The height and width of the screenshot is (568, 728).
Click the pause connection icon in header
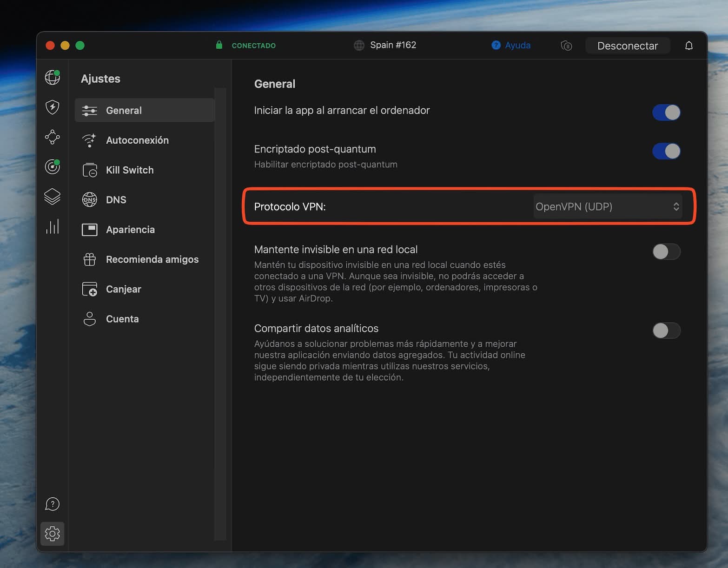(566, 46)
